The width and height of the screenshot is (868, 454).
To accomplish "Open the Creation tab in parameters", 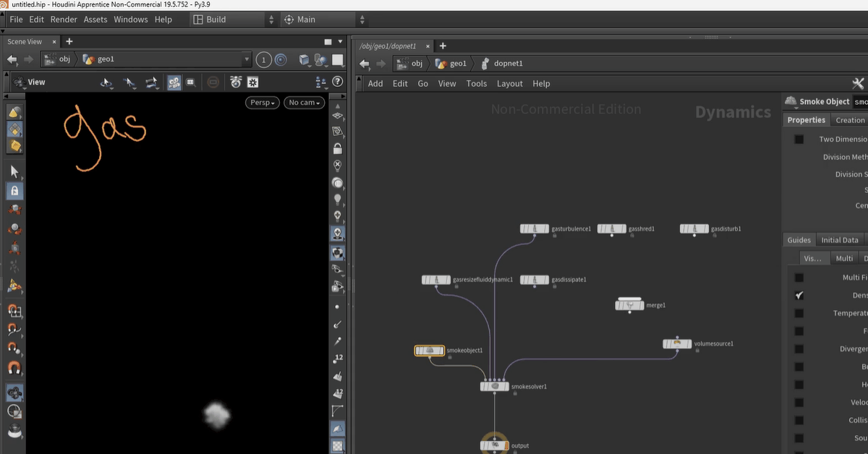I will coord(849,120).
